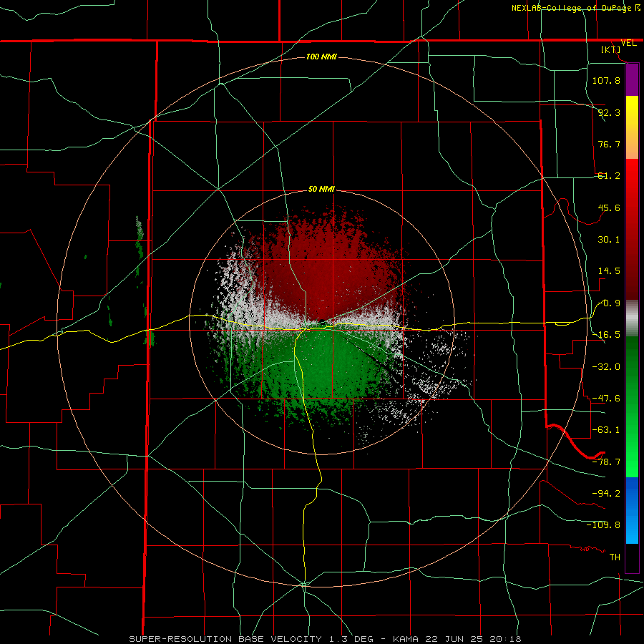This screenshot has height=644, width=644.
Task: Click the -94.2 velocity scale value
Action: click(x=606, y=493)
